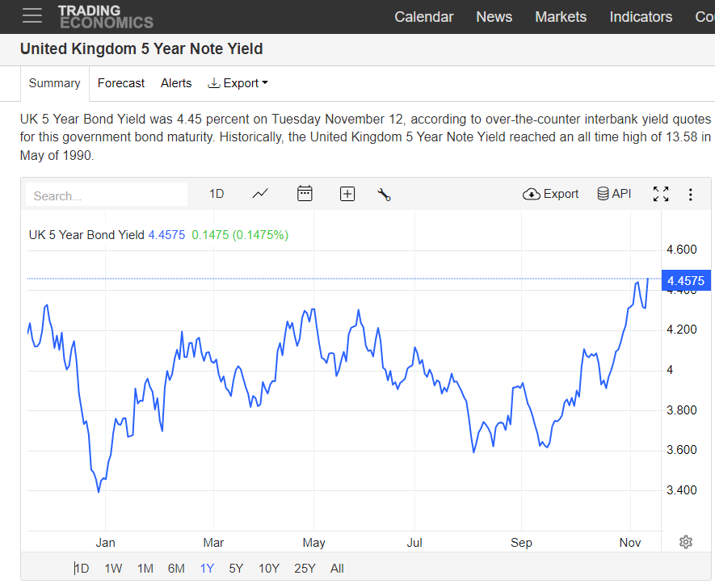Open the 1D interval selector in toolbar
This screenshot has height=588, width=715.
(x=217, y=194)
